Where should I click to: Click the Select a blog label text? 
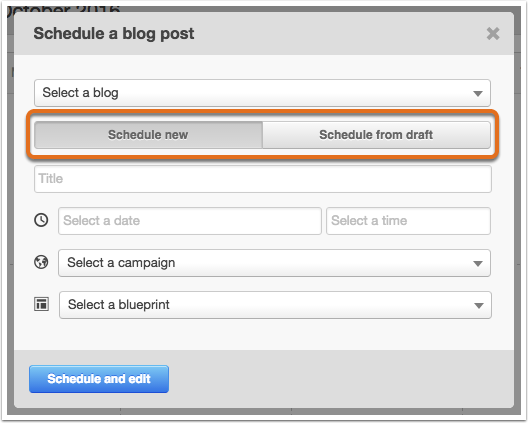click(80, 93)
